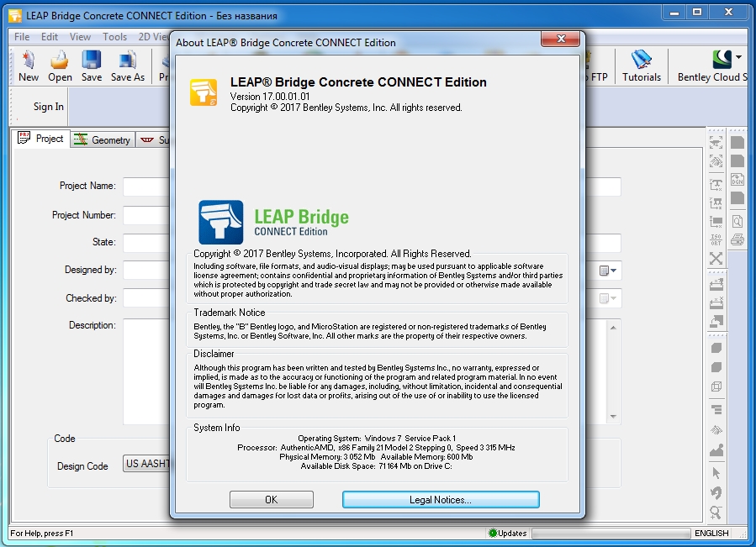This screenshot has width=756, height=547.
Task: Click the Trademark Notice heading
Action: tap(230, 313)
